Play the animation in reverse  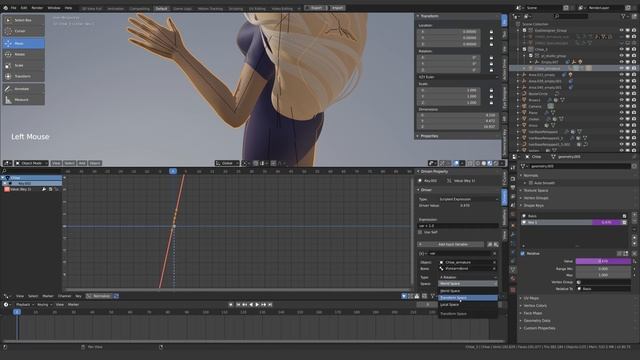pyautogui.click(x=251, y=304)
